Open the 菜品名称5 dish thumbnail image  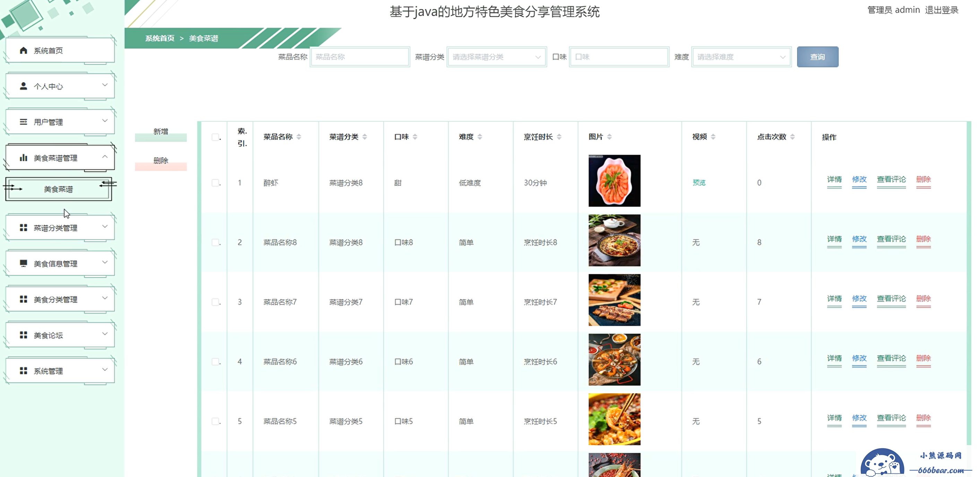click(614, 419)
